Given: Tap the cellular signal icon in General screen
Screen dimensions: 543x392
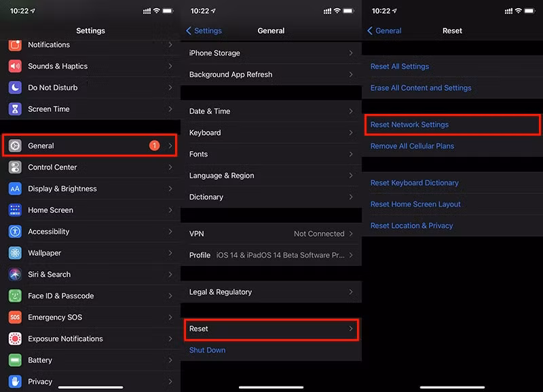Looking at the screenshot, I should click(327, 11).
